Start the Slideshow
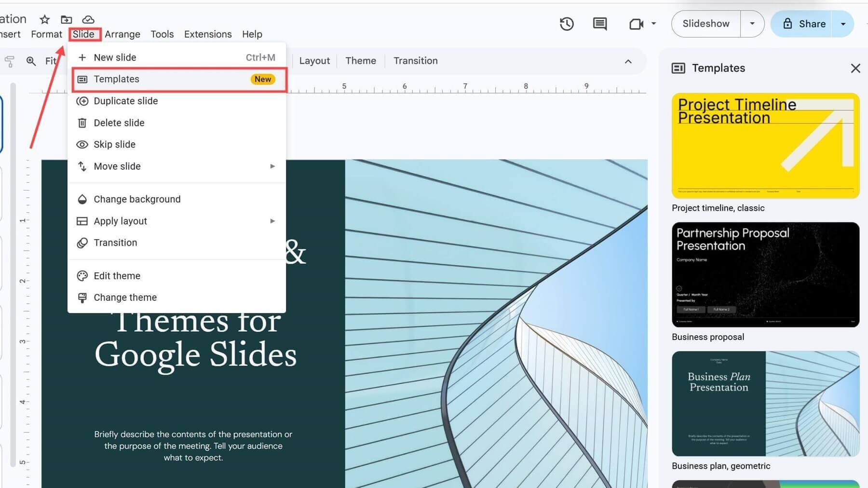This screenshot has height=488, width=868. tap(706, 24)
